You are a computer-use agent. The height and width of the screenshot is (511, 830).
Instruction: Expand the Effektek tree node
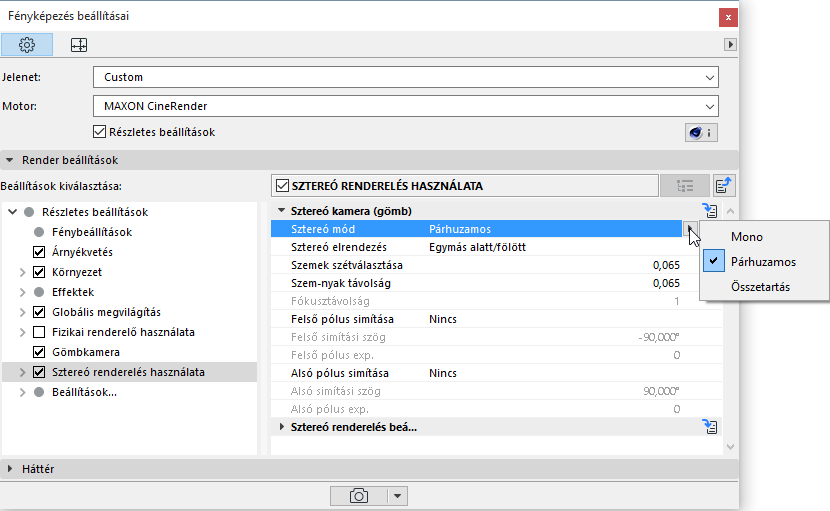click(x=23, y=292)
